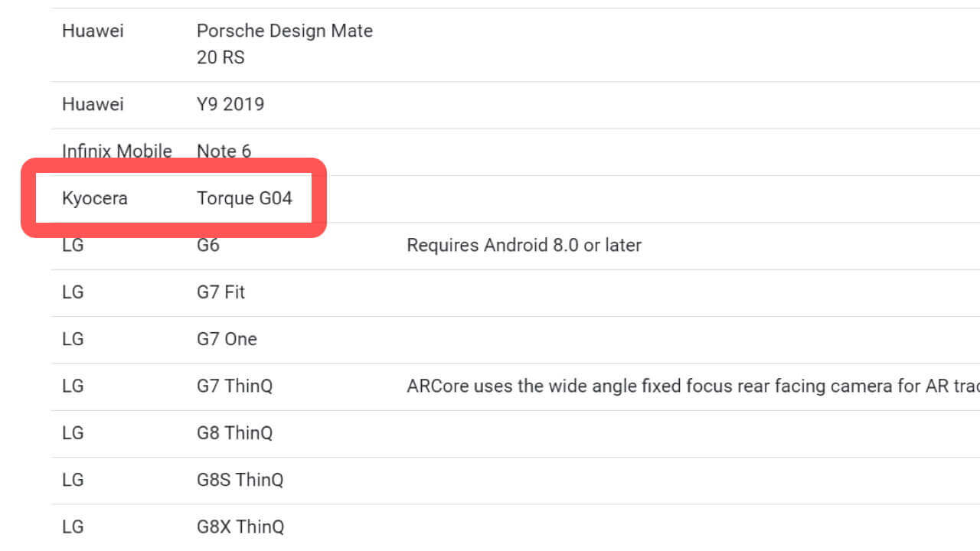Viewport: 980px width, 551px height.
Task: Select the Torque G04 model cell
Action: point(244,198)
